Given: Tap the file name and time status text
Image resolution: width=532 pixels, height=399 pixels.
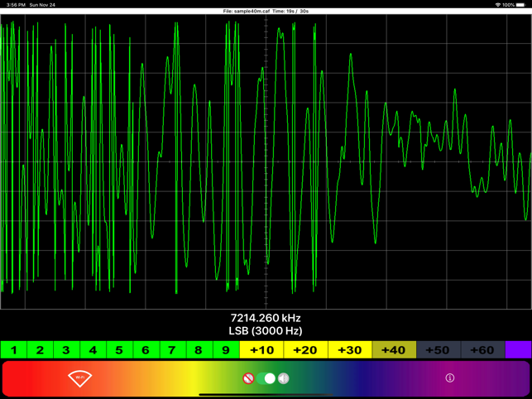Looking at the screenshot, I should coord(266,12).
